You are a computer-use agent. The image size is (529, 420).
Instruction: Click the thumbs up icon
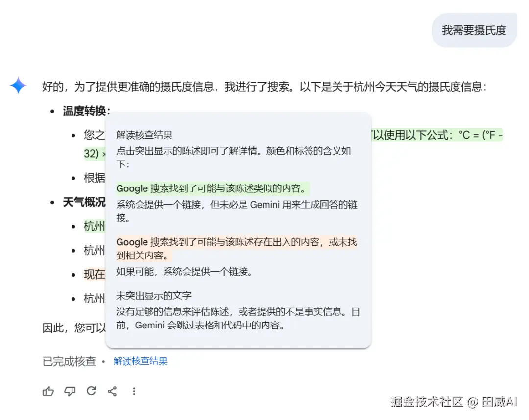pos(48,391)
